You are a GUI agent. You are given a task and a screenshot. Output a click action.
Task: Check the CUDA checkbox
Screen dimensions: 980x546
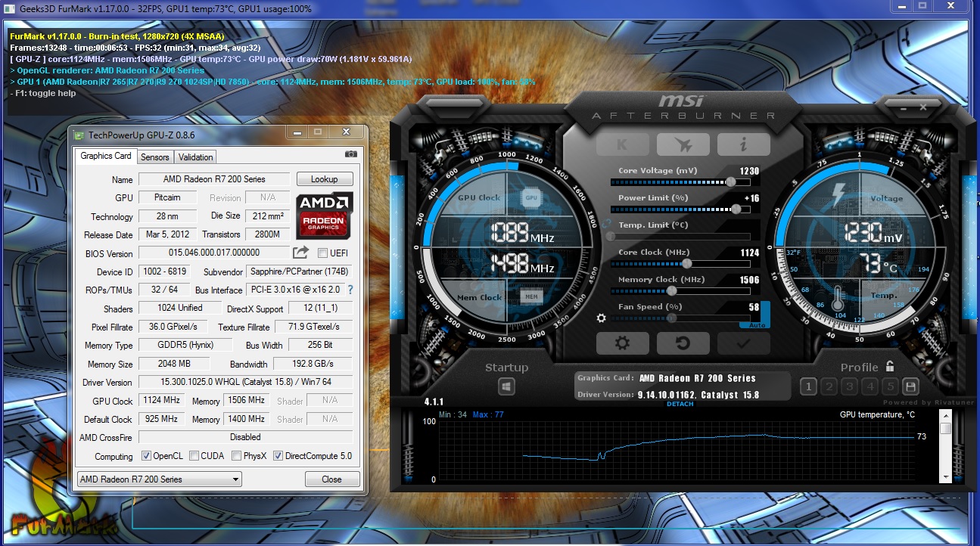pyautogui.click(x=194, y=456)
